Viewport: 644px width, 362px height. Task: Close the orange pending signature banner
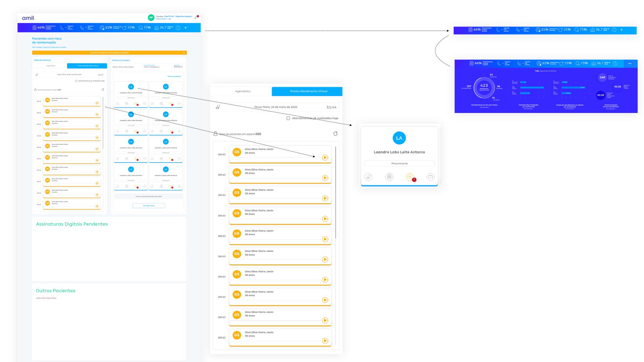point(184,53)
